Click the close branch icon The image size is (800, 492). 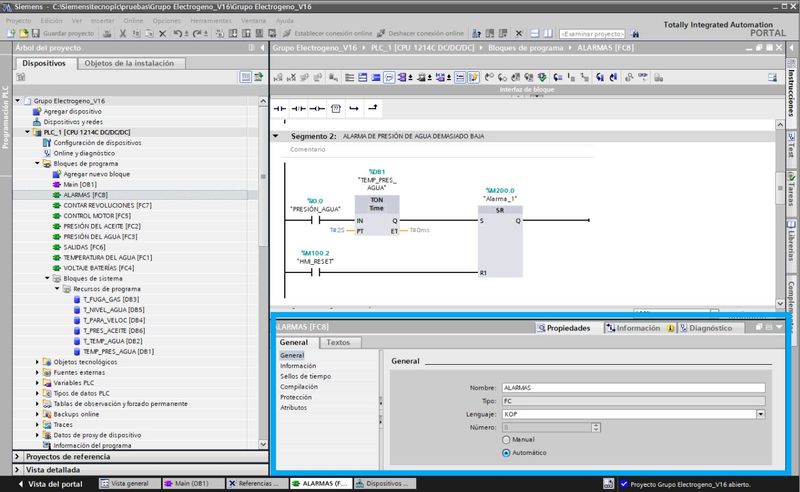pos(373,108)
